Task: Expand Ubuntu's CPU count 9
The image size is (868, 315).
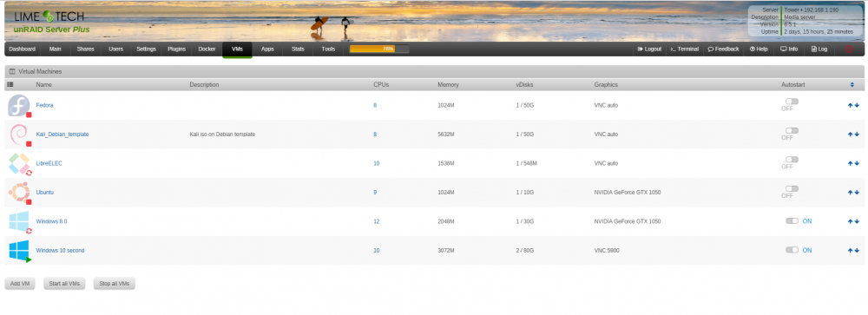Action: [375, 192]
